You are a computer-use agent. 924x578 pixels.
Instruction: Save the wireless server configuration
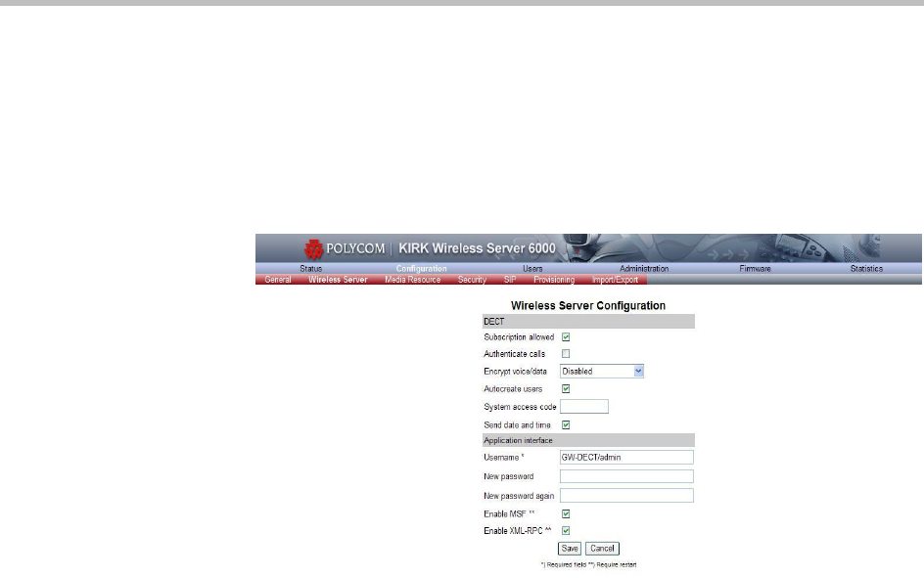(x=570, y=549)
